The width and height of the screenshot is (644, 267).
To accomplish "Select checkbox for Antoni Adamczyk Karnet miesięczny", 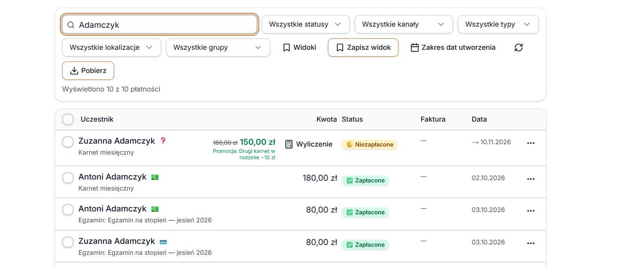I will pos(68,178).
